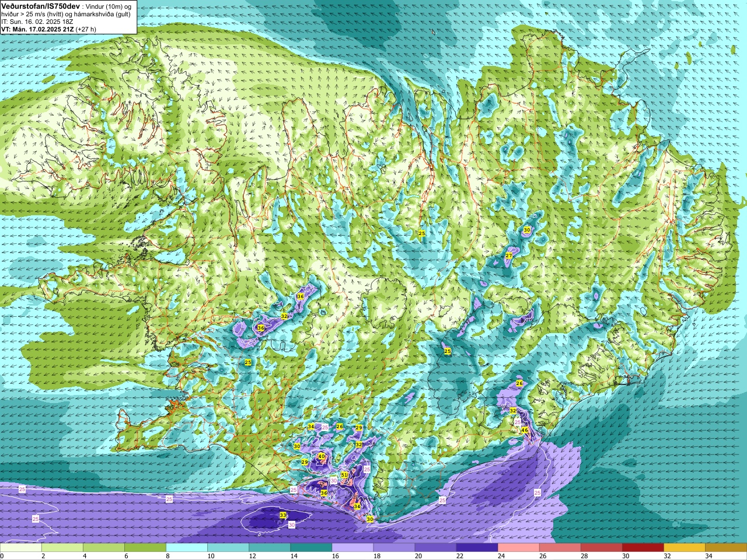Click the yellow 40 max gust label
The image size is (747, 560).
pyautogui.click(x=322, y=456)
